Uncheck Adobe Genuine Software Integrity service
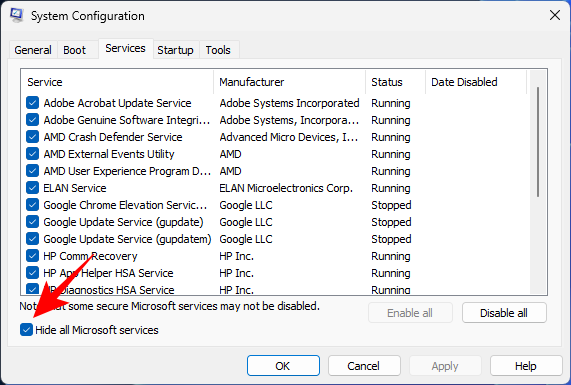The image size is (571, 385). [32, 120]
